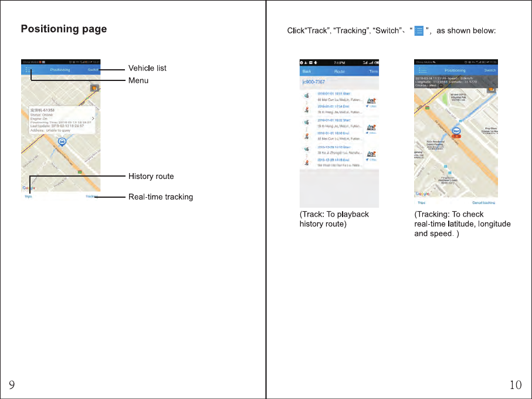The height and width of the screenshot is (399, 532).
Task: Click the green highway shield on the left map
Action: click(80, 172)
